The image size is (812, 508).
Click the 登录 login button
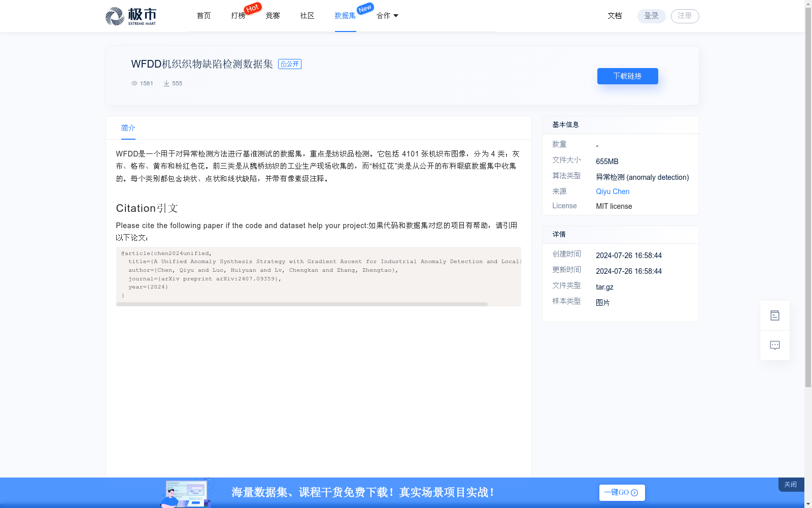tap(652, 16)
